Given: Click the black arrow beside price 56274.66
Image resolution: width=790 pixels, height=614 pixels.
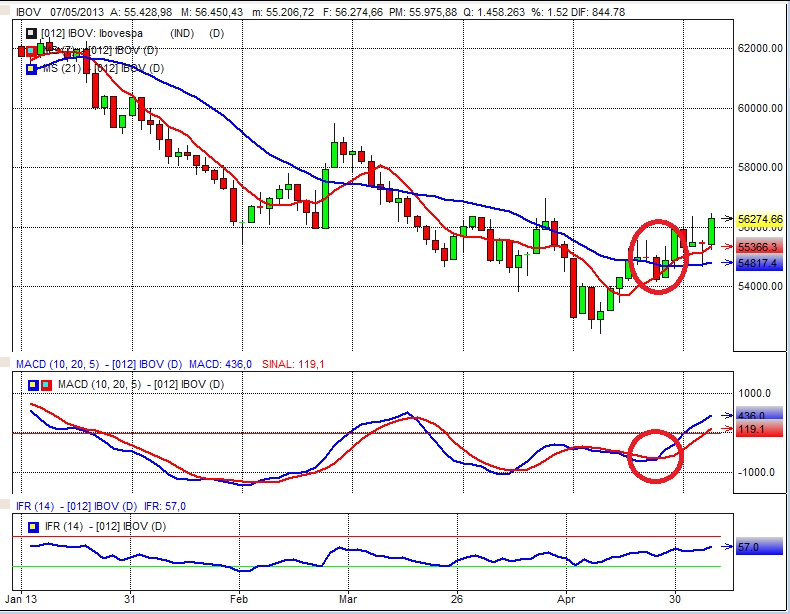Looking at the screenshot, I should (x=728, y=219).
